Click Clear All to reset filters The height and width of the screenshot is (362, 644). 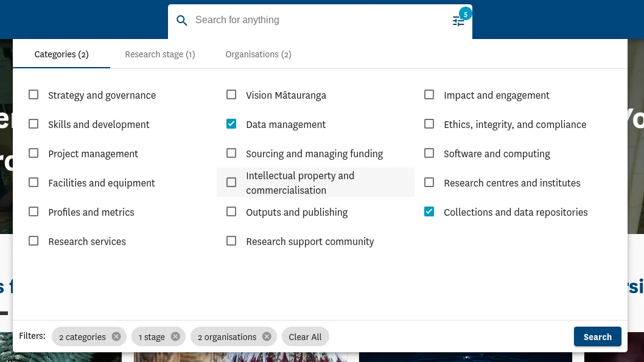305,336
